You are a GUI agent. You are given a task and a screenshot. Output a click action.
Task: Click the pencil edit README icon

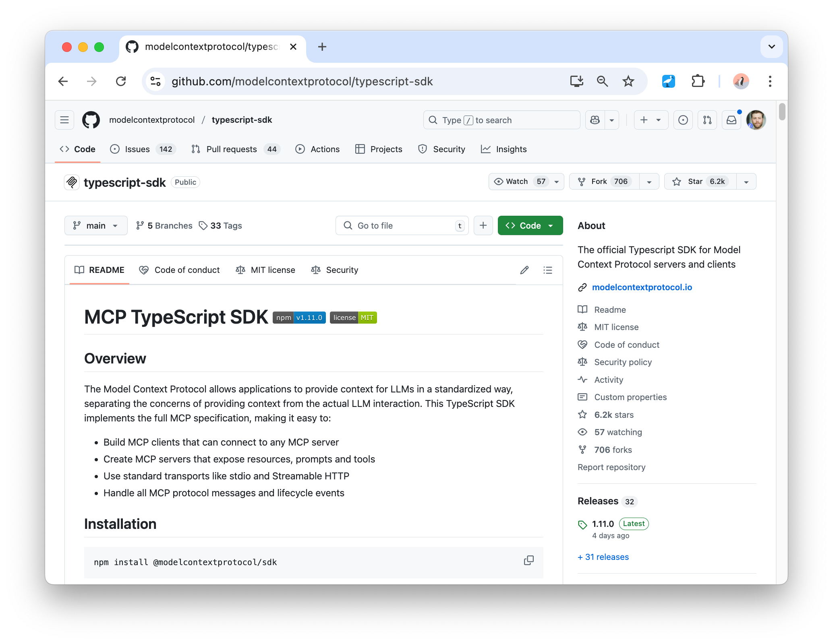524,270
